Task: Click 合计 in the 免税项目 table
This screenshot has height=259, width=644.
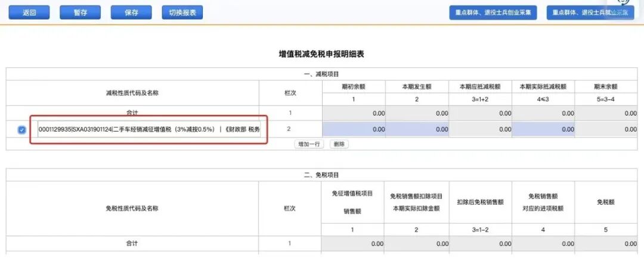Action: click(132, 244)
